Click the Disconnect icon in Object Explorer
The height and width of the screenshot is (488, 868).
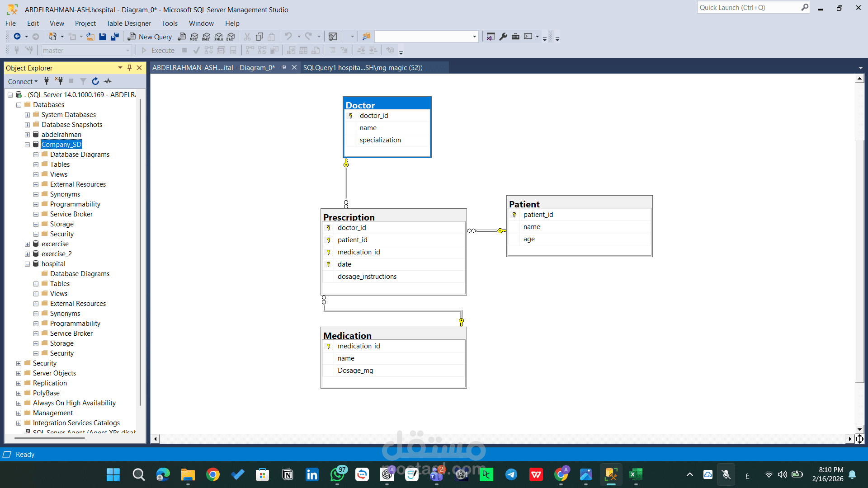(x=59, y=81)
